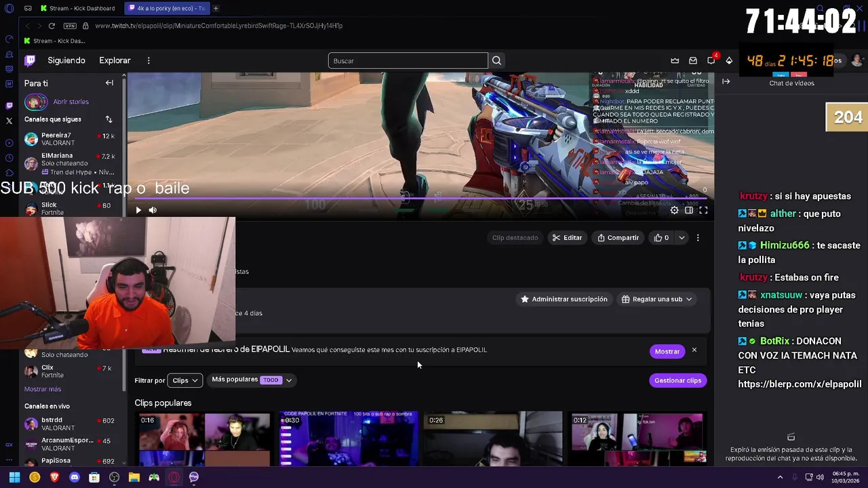This screenshot has height=488, width=868.
Task: Click the purple Mostrar button
Action: tap(667, 351)
